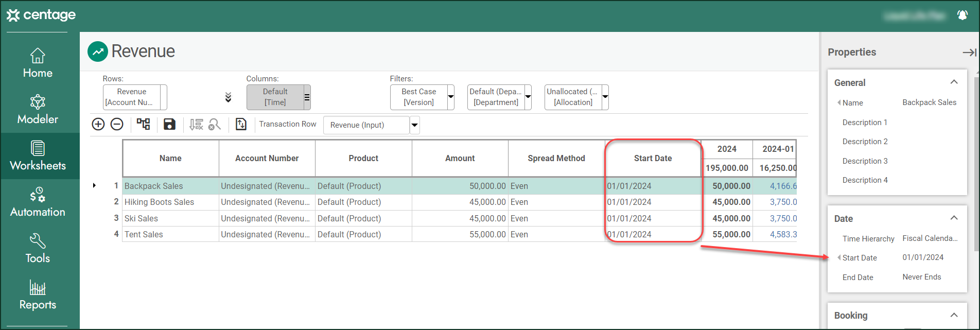Click the 50,000.00 Amount cell for Backpack Sales
Screen dimensions: 980x330
click(x=460, y=186)
